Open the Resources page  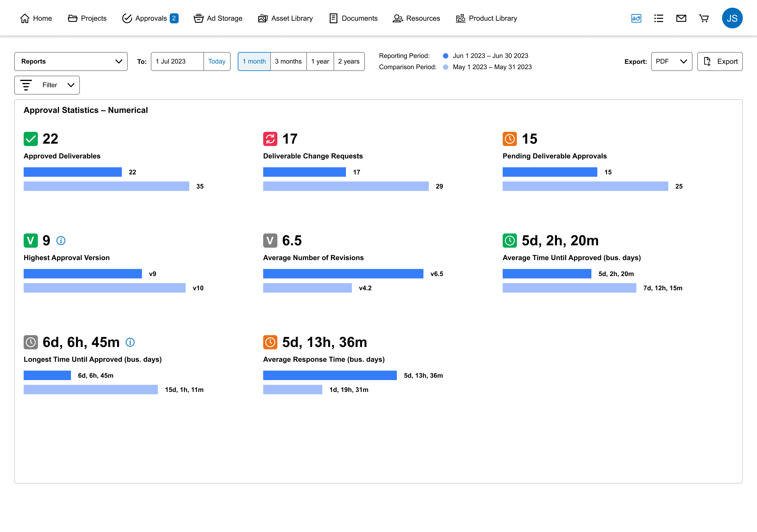coord(416,18)
